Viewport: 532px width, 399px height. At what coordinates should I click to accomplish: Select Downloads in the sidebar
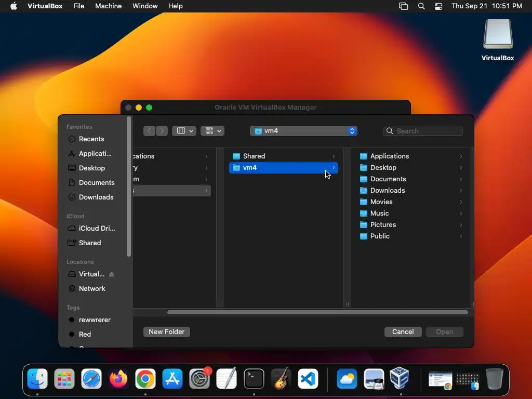tap(95, 197)
